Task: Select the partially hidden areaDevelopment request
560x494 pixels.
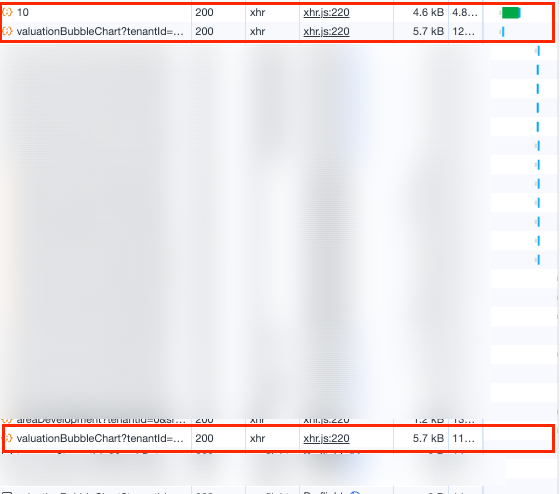Action: 101,420
